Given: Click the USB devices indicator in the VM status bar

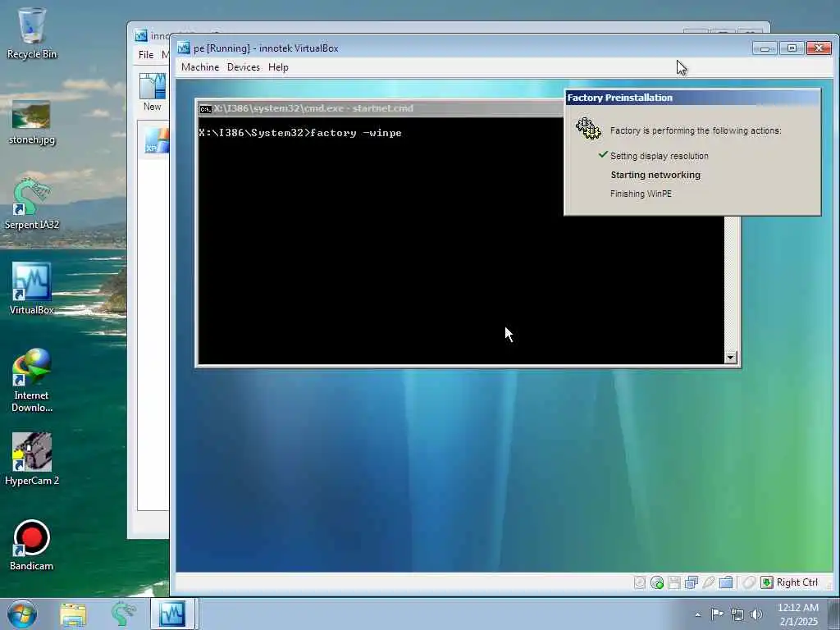Looking at the screenshot, I should [x=708, y=582].
